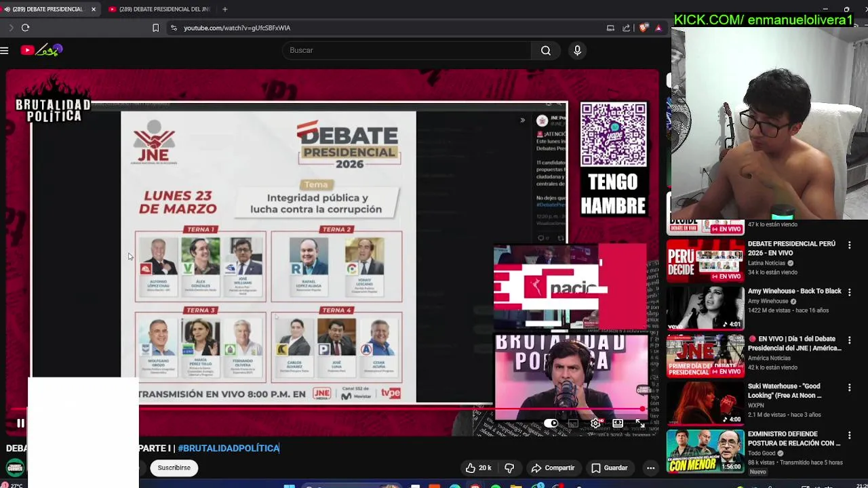Viewport: 868px width, 488px height.
Task: Open Brave Rewards triangle icon
Action: coord(658,28)
